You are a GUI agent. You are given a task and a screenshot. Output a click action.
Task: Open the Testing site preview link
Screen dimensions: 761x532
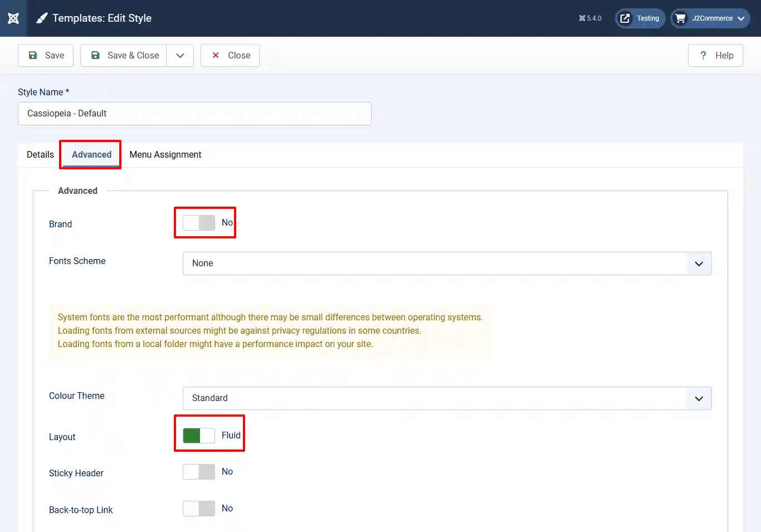coord(640,18)
